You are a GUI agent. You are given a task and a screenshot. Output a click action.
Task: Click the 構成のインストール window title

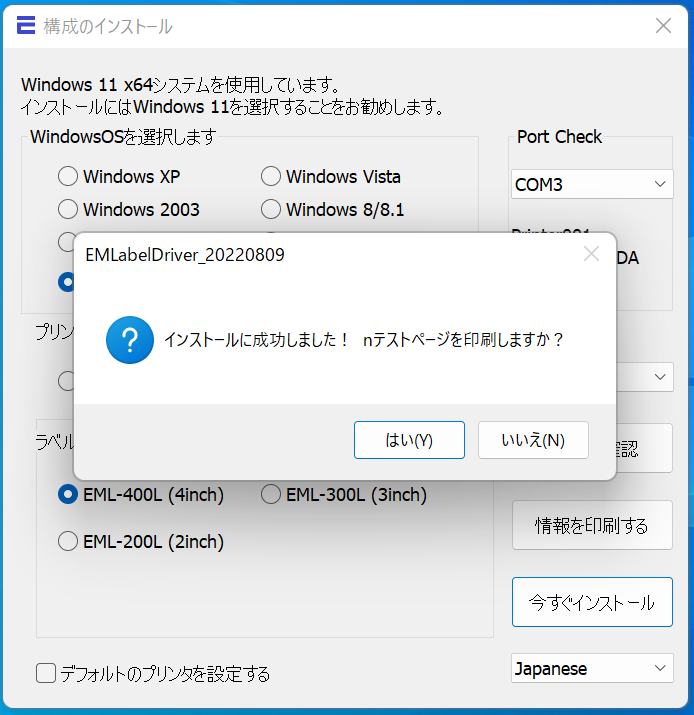tap(108, 26)
